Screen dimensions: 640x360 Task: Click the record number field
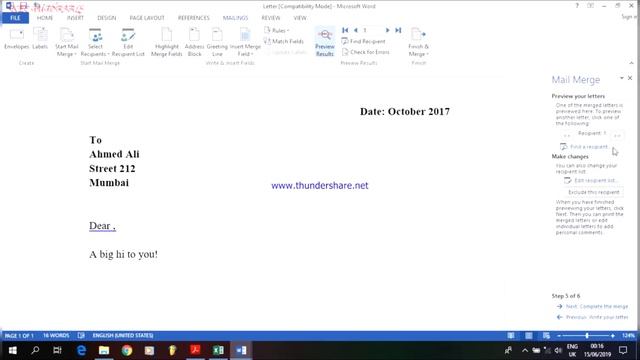click(x=372, y=30)
